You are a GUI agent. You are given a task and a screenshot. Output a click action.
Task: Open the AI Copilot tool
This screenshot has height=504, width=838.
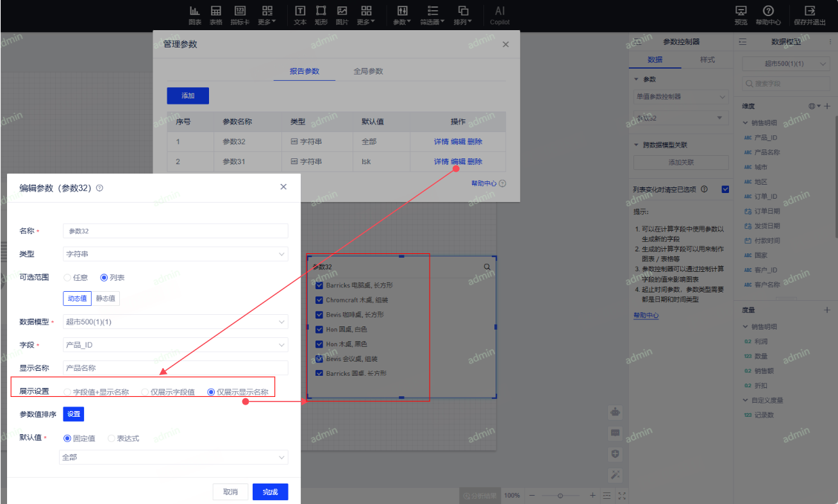(x=499, y=15)
